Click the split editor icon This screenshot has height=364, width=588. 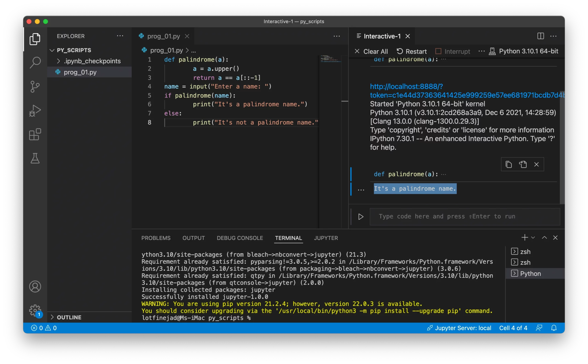(540, 36)
